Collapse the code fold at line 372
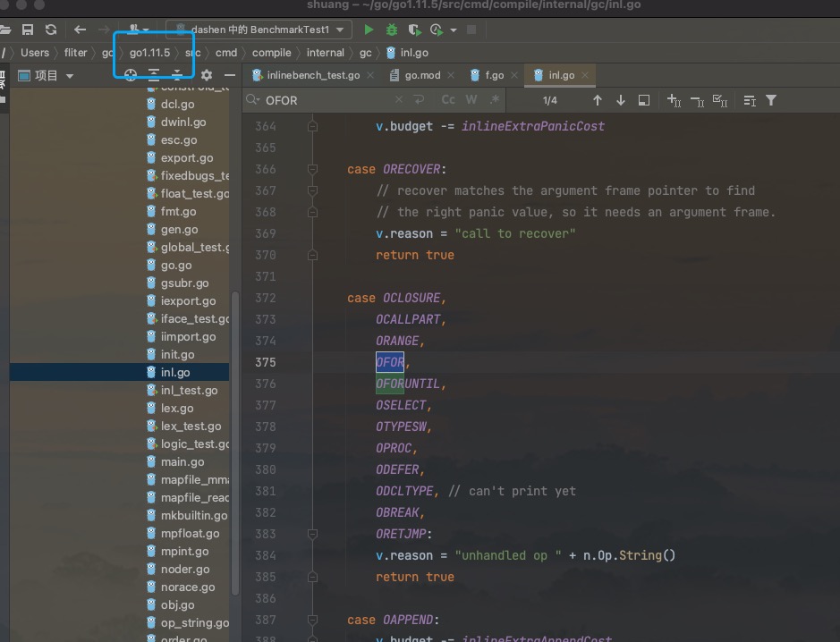This screenshot has width=840, height=642. point(312,298)
